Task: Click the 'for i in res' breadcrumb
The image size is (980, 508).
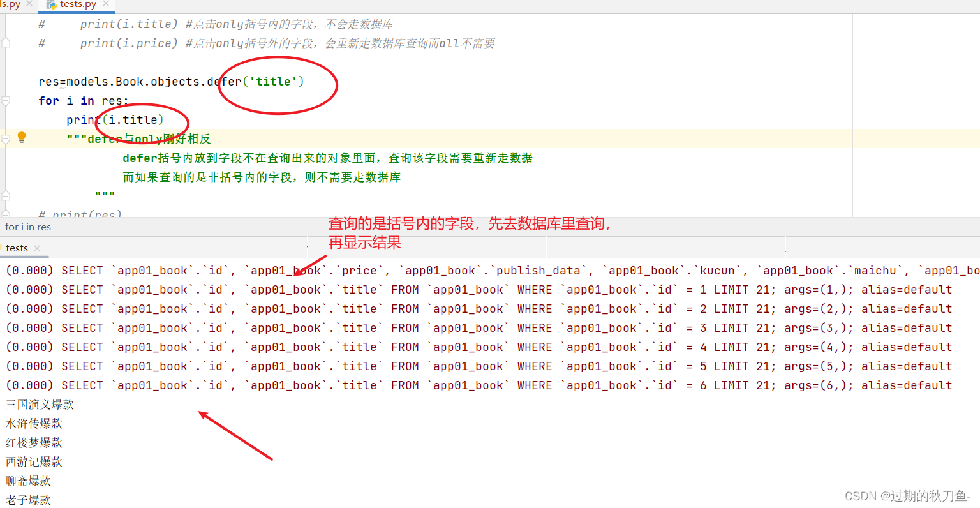Action: click(28, 227)
